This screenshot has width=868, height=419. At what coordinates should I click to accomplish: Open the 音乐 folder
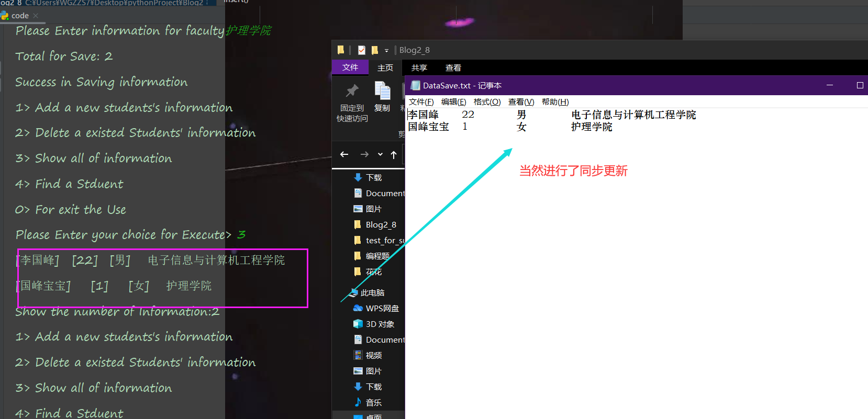(x=368, y=402)
